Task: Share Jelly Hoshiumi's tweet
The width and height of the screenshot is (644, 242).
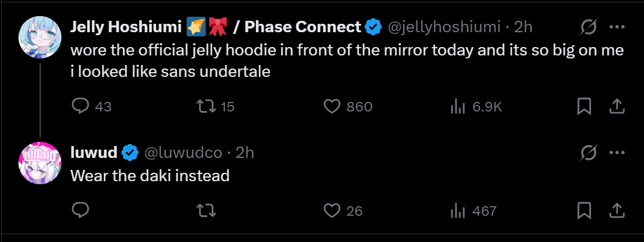Action: [x=616, y=106]
